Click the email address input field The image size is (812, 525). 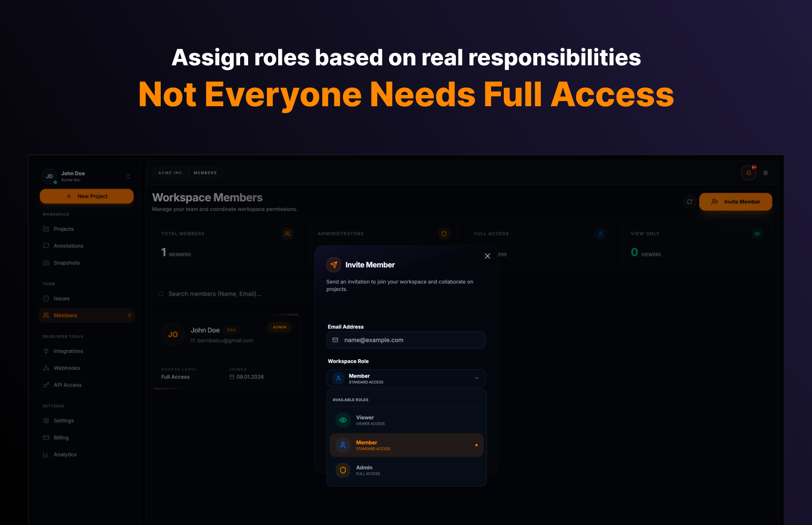click(406, 340)
